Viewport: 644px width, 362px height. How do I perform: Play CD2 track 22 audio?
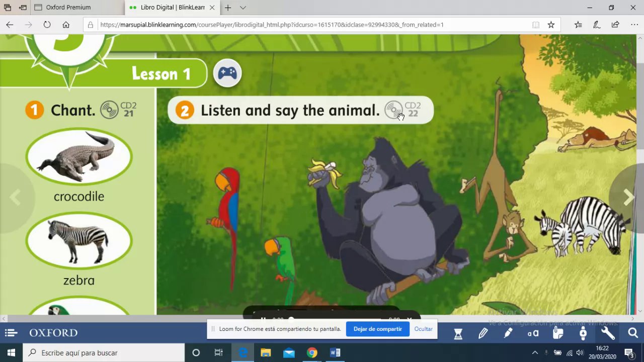point(403,109)
